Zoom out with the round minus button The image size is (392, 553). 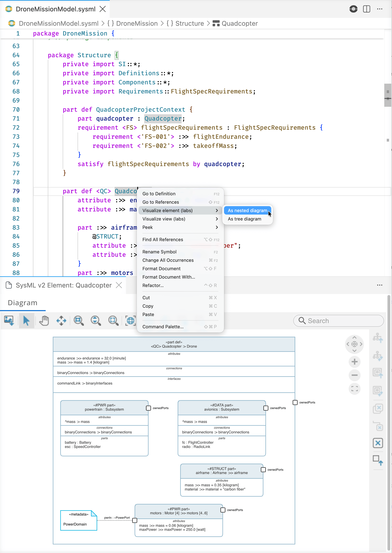click(x=355, y=375)
